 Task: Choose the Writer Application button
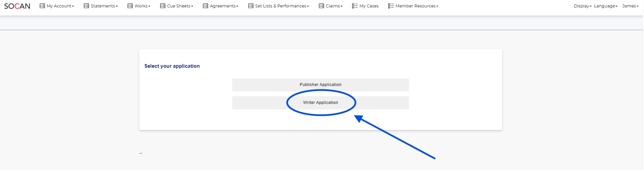[x=320, y=103]
